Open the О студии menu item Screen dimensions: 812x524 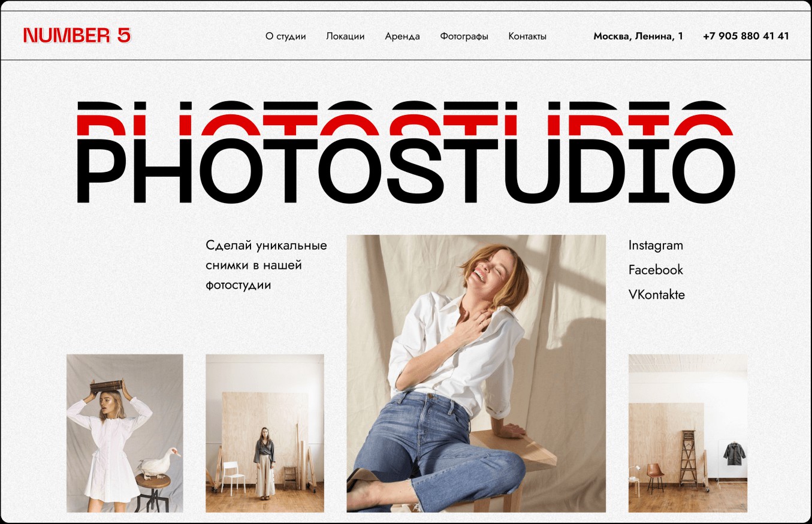pyautogui.click(x=286, y=37)
